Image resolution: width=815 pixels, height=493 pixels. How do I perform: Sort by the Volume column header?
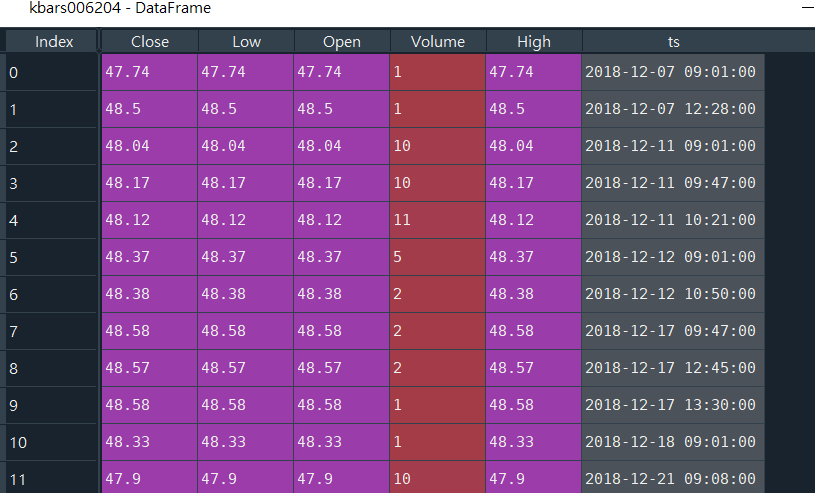438,42
